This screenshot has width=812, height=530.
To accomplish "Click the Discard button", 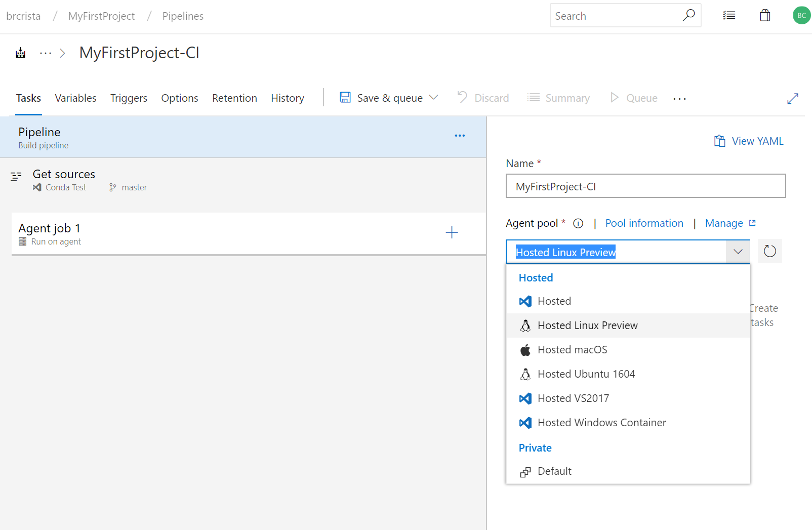I will coord(482,98).
